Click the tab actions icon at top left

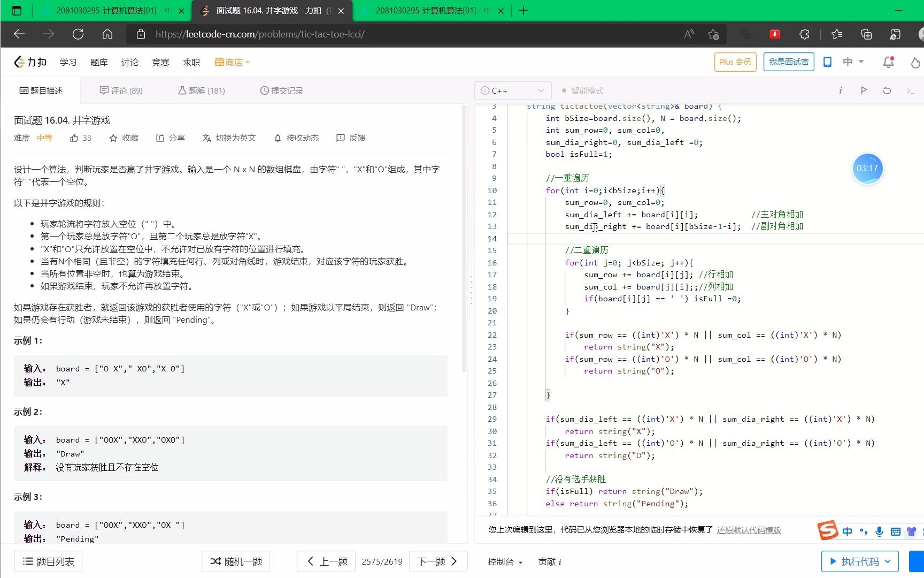pos(17,11)
